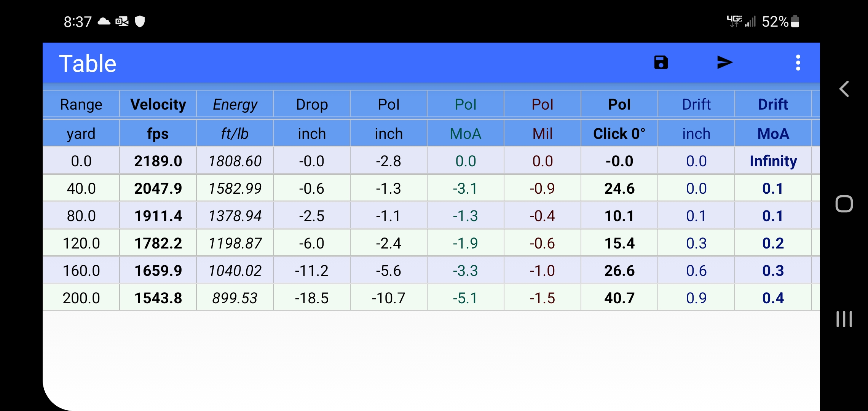The image size is (868, 411).
Task: Tap the Table title text
Action: click(88, 63)
